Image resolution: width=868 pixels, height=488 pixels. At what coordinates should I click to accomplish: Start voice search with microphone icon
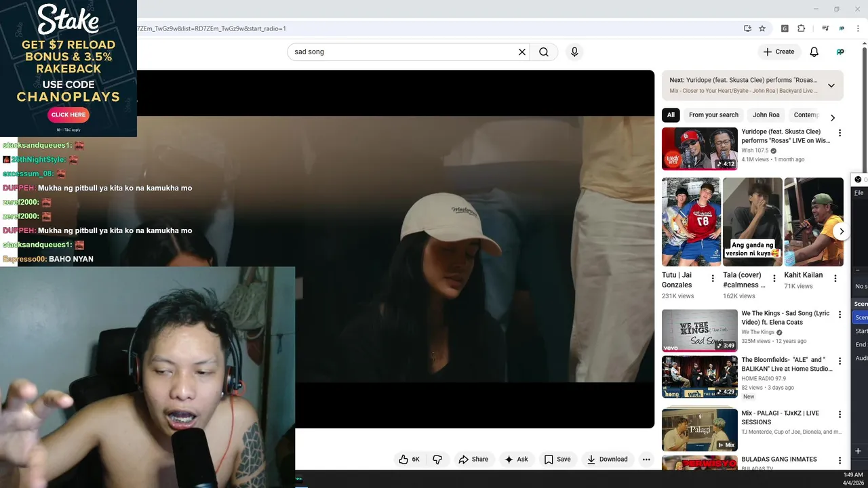pos(574,52)
